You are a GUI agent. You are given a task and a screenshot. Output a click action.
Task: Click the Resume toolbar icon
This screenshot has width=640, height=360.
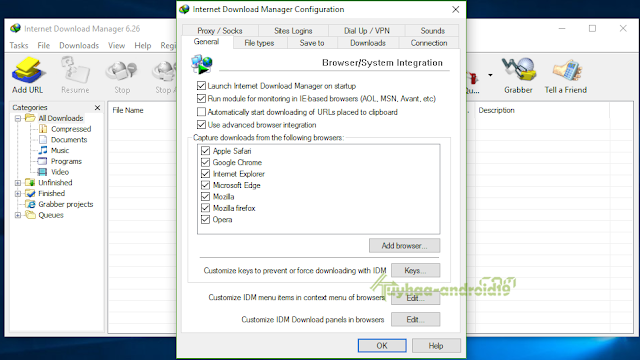75,70
